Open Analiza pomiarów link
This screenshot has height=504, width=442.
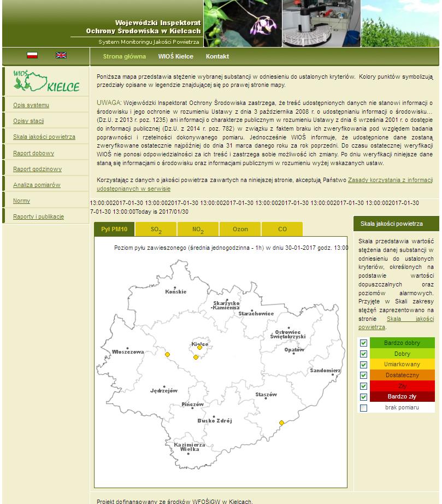point(37,185)
